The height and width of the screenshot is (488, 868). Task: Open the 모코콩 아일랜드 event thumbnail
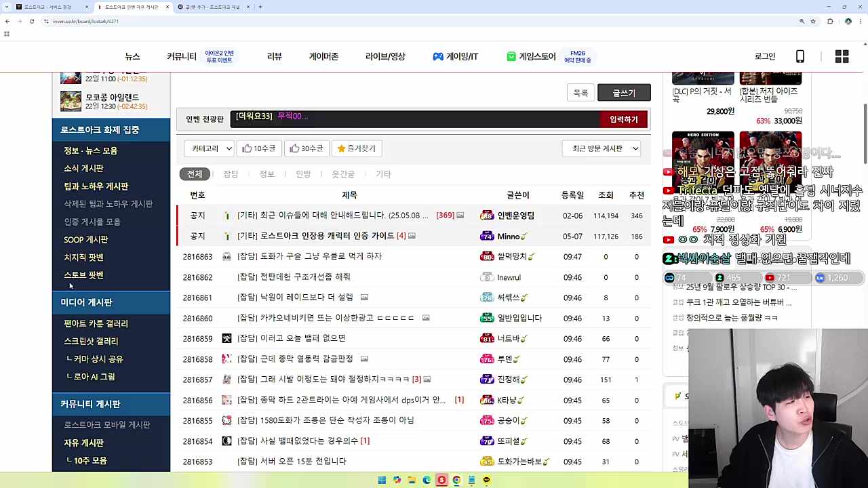71,102
